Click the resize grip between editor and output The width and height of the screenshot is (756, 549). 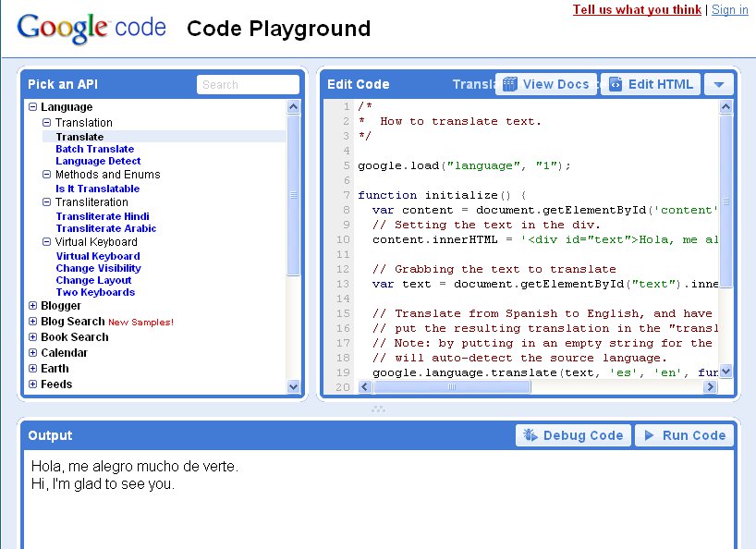click(x=378, y=409)
